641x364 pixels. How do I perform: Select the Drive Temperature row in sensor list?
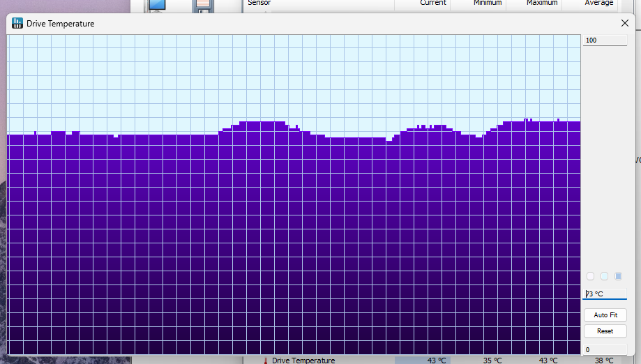[x=431, y=361]
